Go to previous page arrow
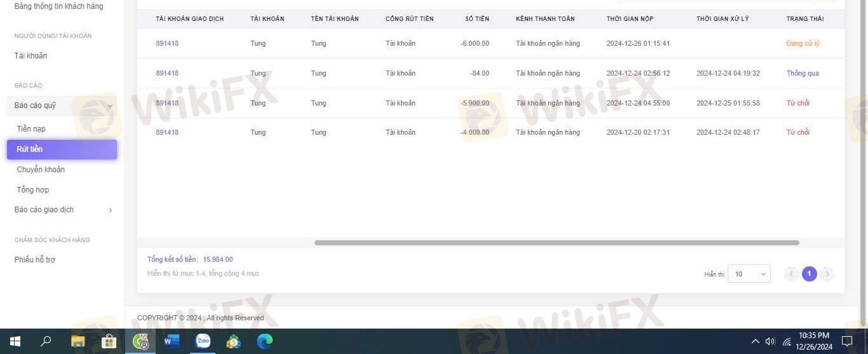868x354 pixels. tap(791, 274)
